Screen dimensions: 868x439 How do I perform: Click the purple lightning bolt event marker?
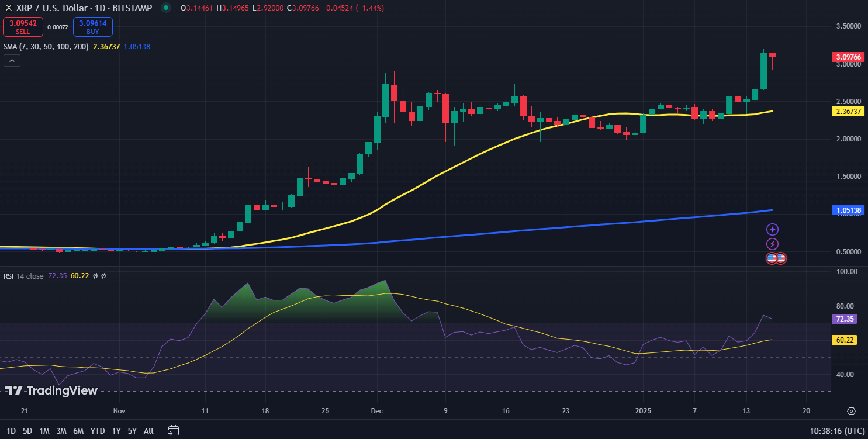point(773,244)
